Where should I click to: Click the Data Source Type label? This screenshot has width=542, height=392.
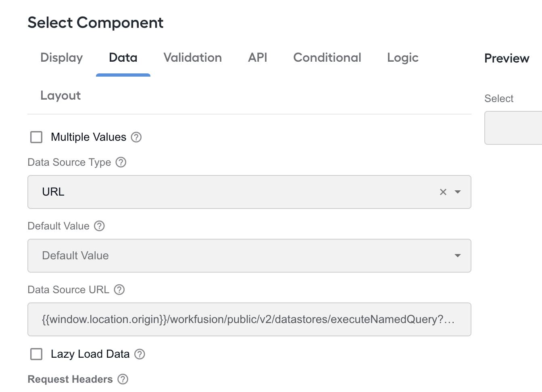point(69,162)
